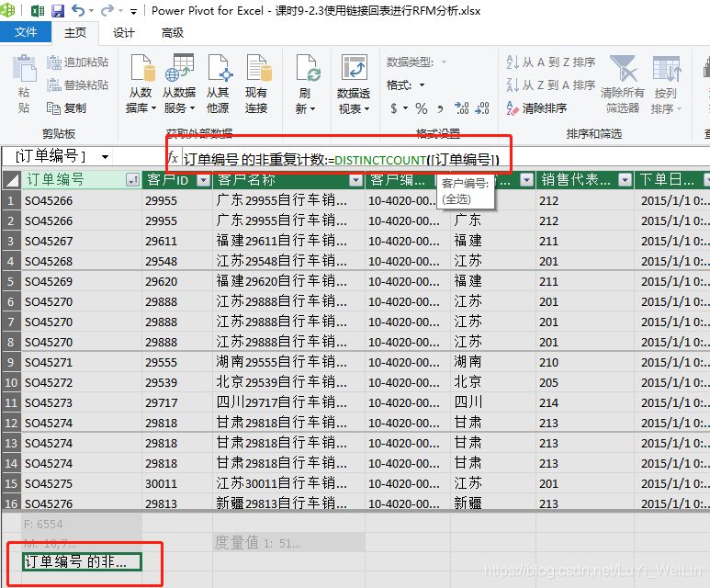Select row header 1

(11, 200)
